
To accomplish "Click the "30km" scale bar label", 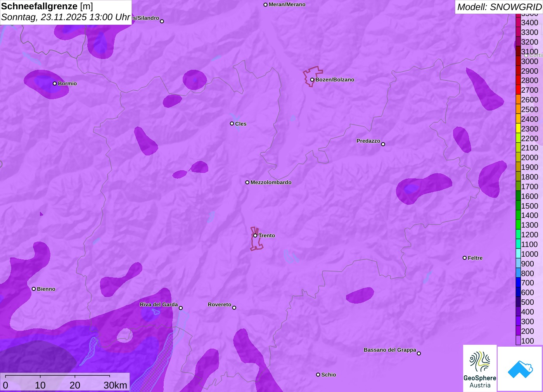I will pyautogui.click(x=115, y=385).
